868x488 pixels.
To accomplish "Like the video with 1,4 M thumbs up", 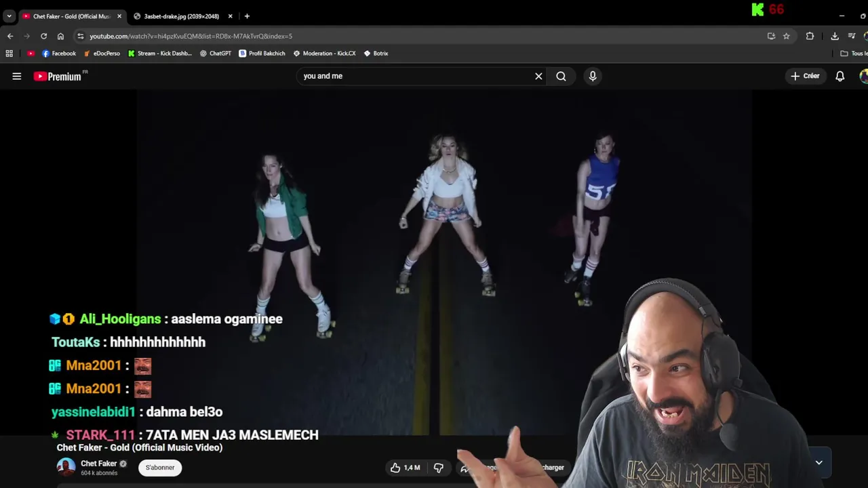I will tap(405, 468).
